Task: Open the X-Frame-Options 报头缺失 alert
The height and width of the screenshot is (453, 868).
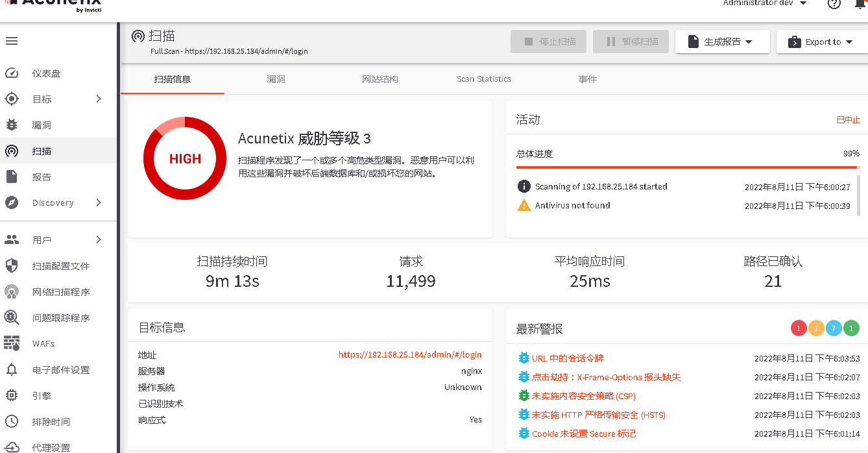Action: (x=606, y=377)
